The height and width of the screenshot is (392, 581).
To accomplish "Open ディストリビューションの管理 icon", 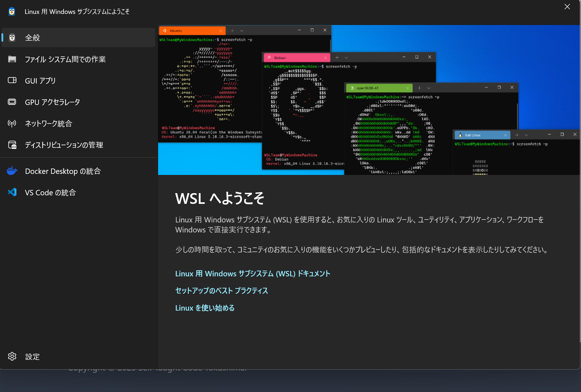I will point(12,145).
